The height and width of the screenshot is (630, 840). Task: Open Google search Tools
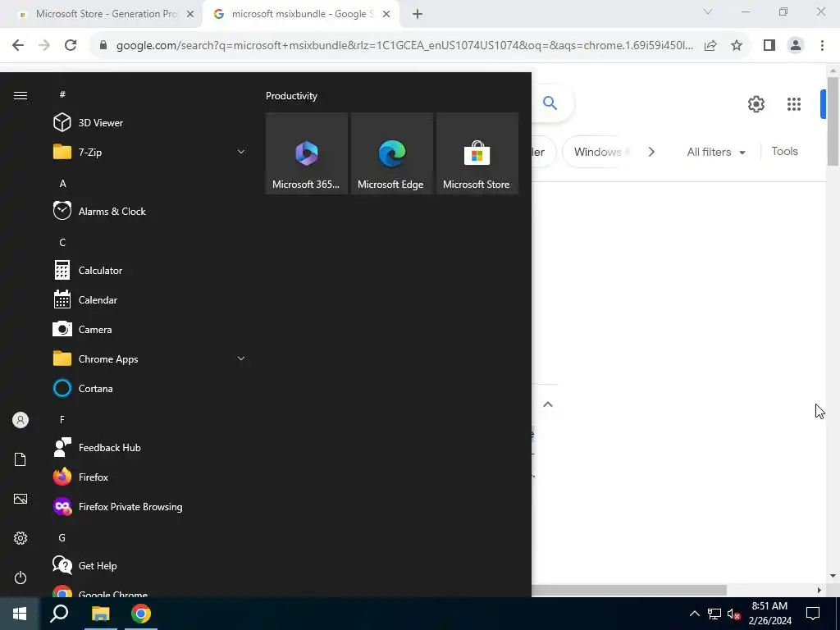pyautogui.click(x=784, y=151)
